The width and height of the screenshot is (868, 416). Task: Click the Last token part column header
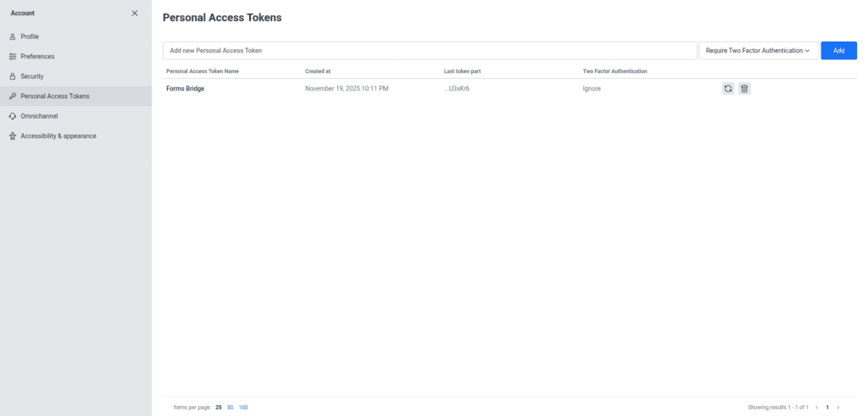(x=462, y=71)
